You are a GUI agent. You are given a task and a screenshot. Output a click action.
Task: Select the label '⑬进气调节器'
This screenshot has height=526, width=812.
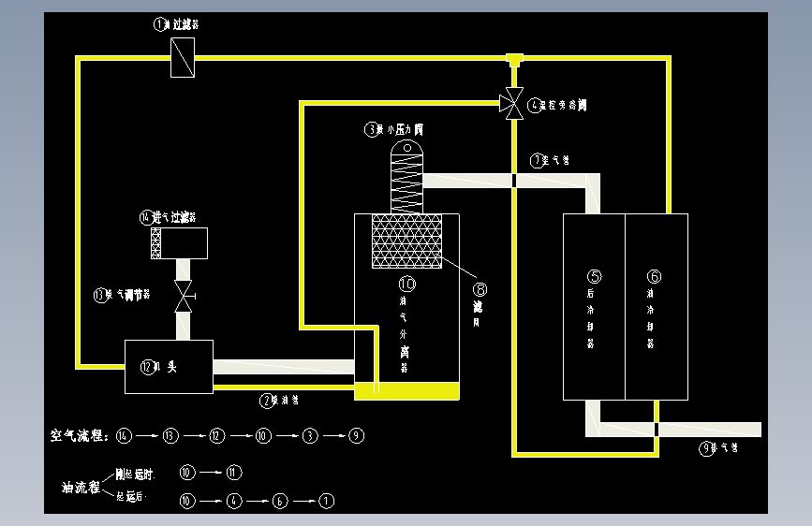122,295
